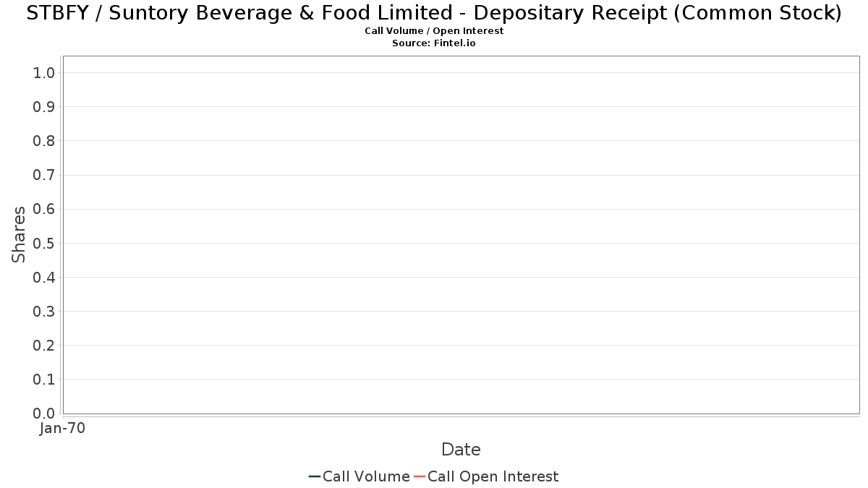Click the 1.0 y-axis tick label
868x488 pixels.
pos(44,72)
